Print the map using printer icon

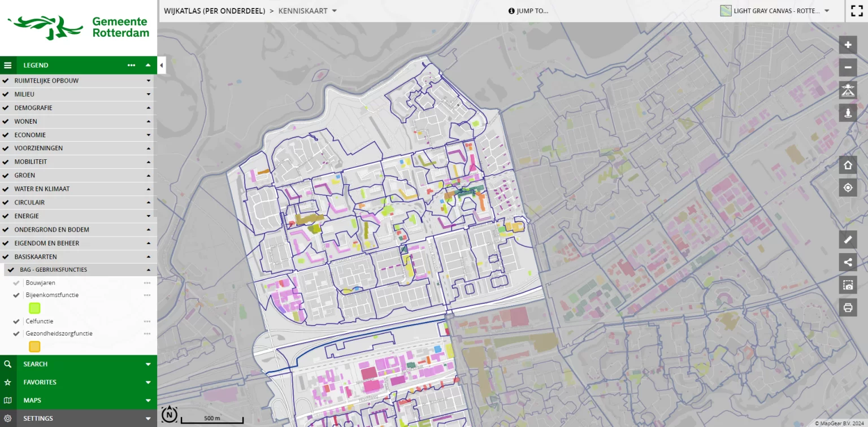(x=848, y=308)
